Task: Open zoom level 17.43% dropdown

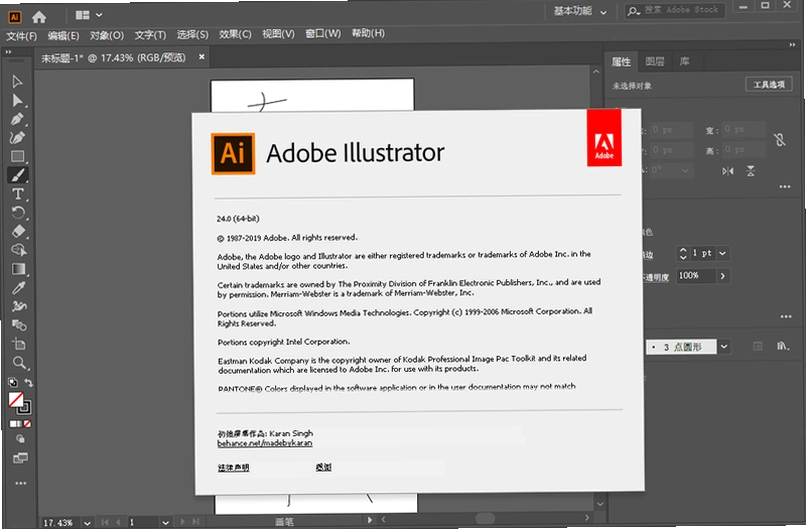Action: coord(87,523)
